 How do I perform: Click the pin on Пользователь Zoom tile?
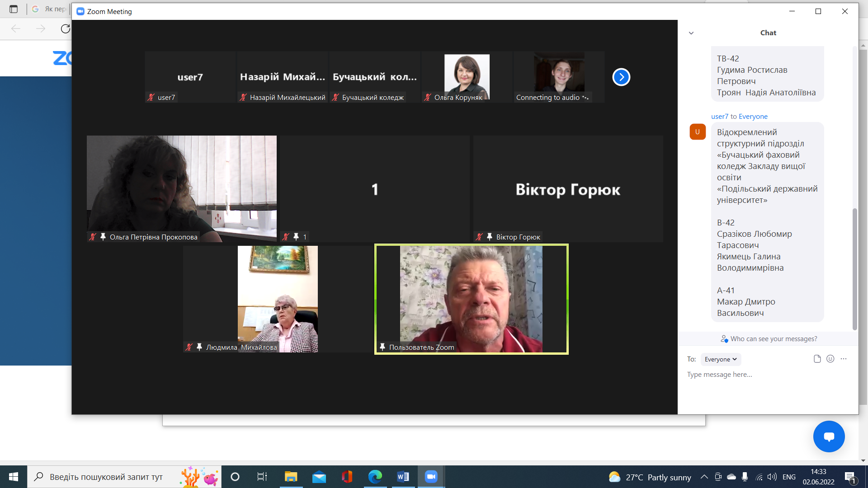(382, 347)
